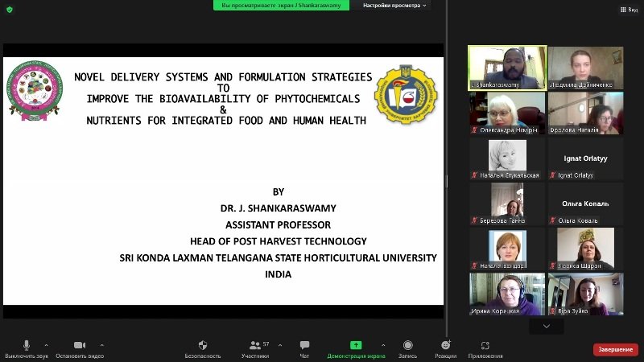Click the green screen-viewing banner at the top
Image resolution: width=644 pixels, height=362 pixels.
coord(281,6)
